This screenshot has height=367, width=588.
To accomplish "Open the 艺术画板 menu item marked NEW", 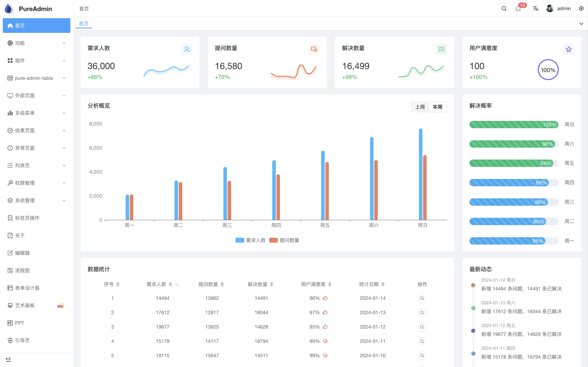I will [25, 305].
